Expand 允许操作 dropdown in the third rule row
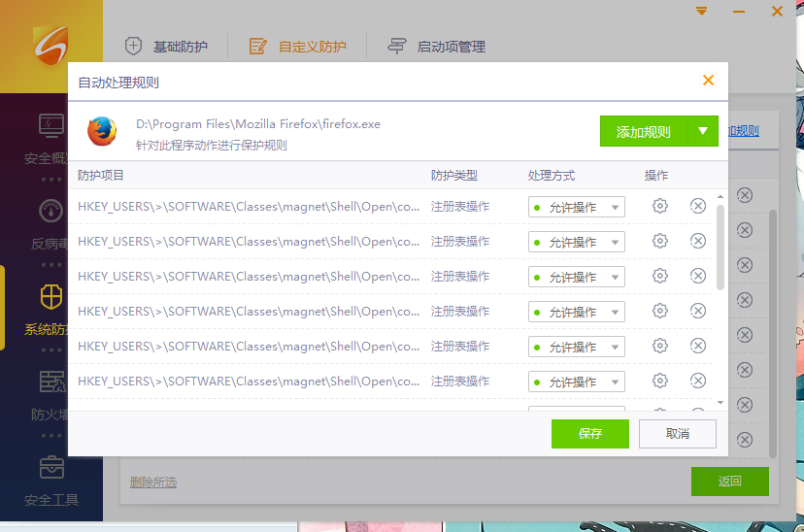Image resolution: width=804 pixels, height=532 pixels. tap(577, 277)
